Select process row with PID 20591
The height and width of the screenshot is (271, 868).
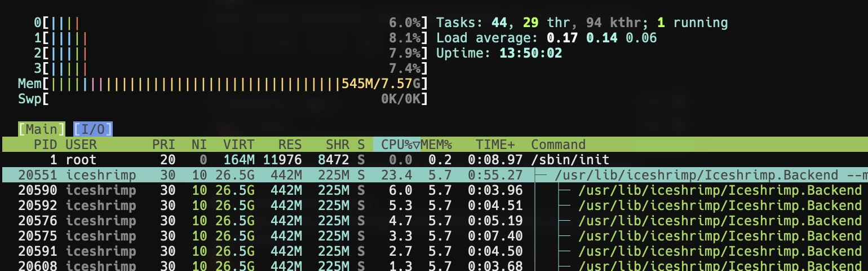pos(434,251)
